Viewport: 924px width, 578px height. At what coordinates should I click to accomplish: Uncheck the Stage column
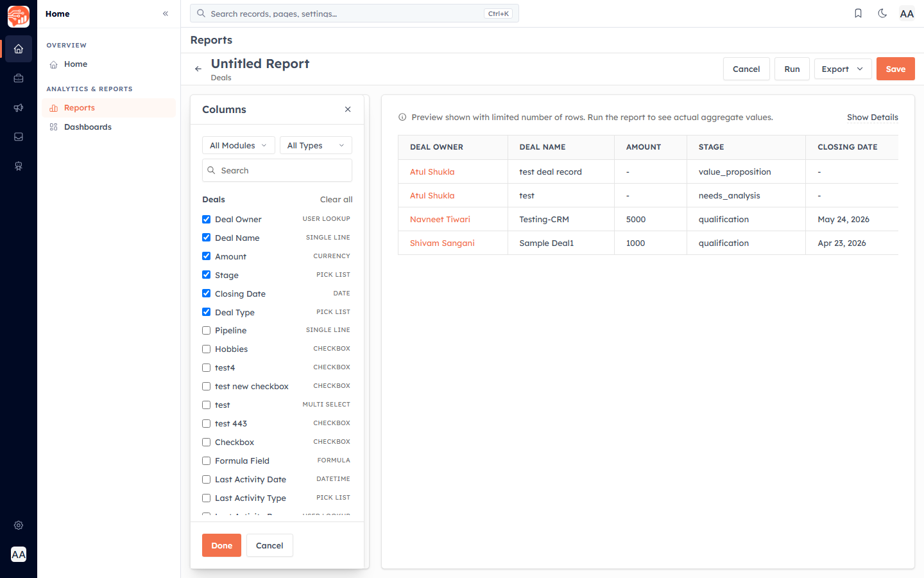click(206, 275)
